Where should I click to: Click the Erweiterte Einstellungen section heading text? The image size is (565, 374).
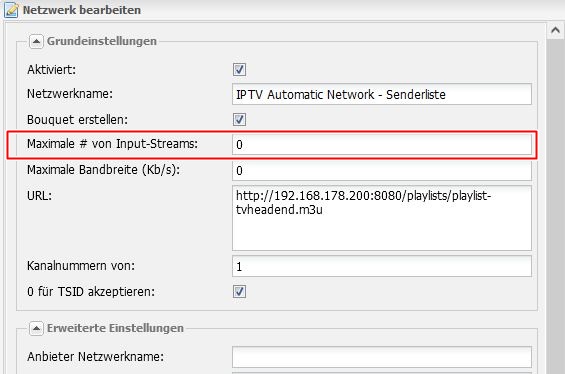coord(115,328)
